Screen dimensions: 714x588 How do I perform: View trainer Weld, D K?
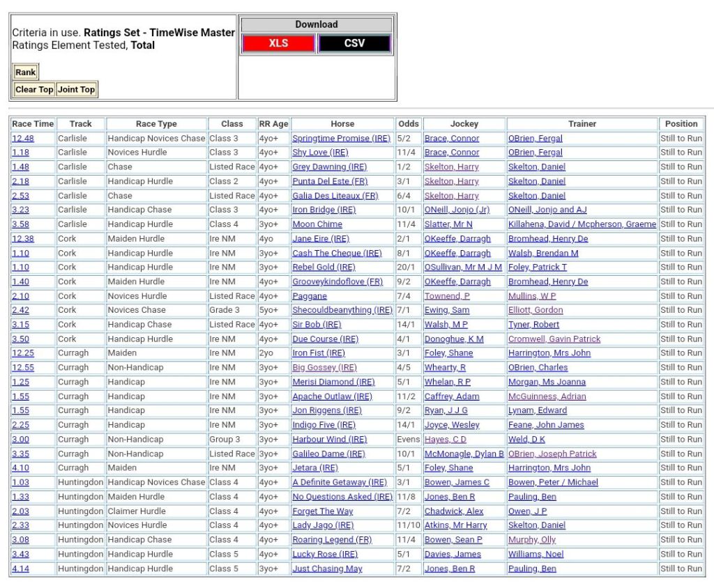pos(526,440)
